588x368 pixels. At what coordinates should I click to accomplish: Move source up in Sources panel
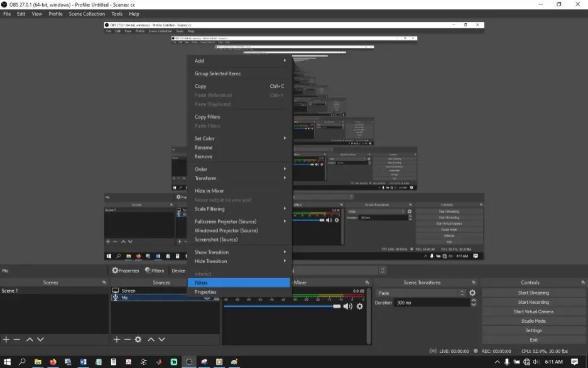[x=151, y=339]
